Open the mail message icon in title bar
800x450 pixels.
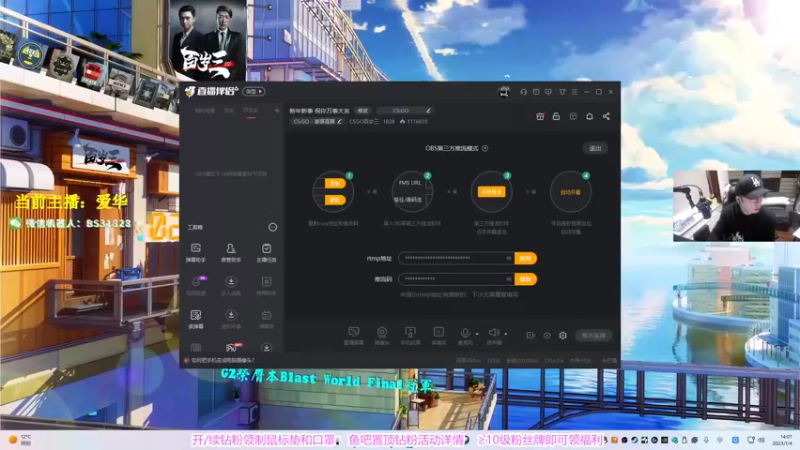(536, 92)
